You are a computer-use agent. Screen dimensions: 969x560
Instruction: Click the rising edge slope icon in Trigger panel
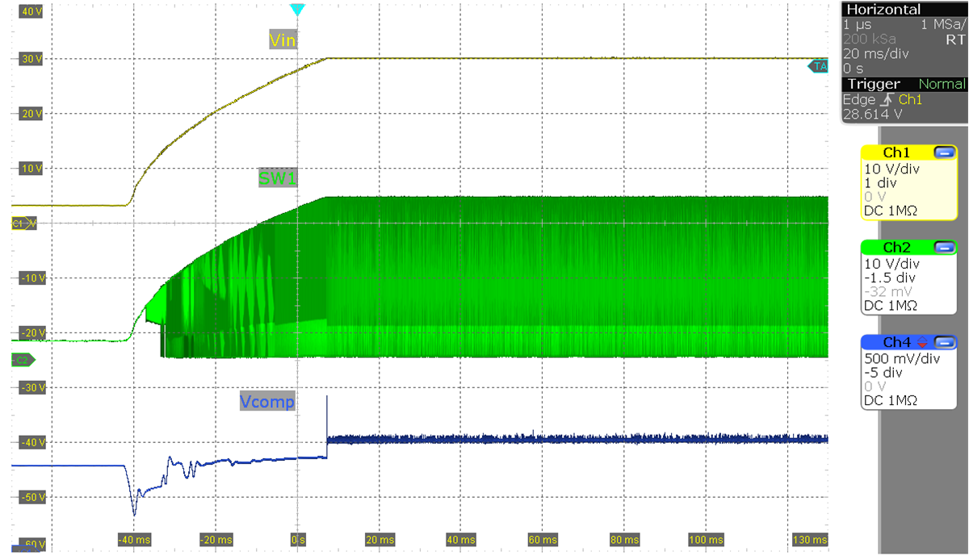click(888, 100)
